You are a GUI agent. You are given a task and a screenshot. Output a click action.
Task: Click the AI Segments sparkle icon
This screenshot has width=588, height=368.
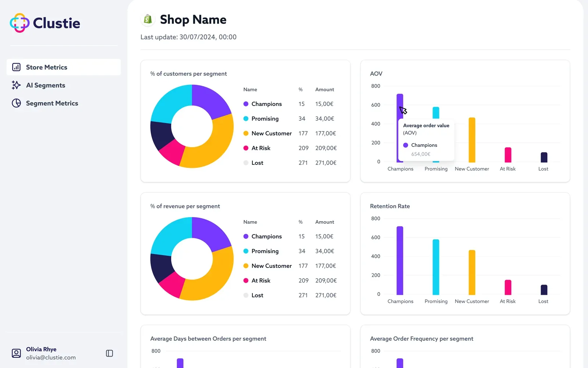tap(16, 85)
